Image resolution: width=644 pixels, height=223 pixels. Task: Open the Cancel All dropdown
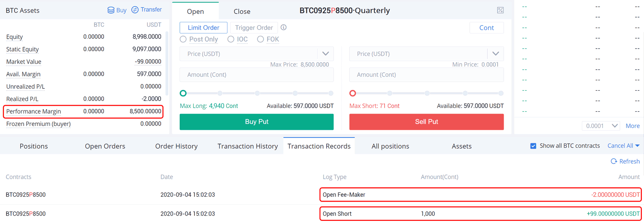click(623, 146)
